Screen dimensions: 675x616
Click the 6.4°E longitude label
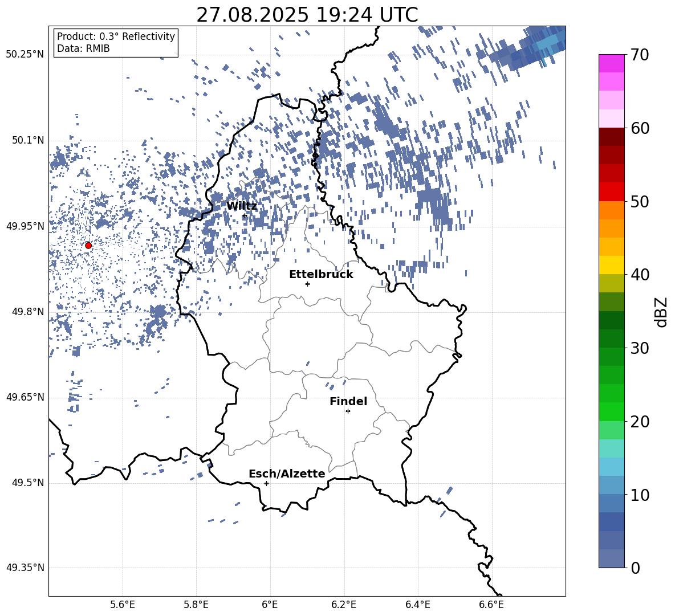[x=417, y=605]
